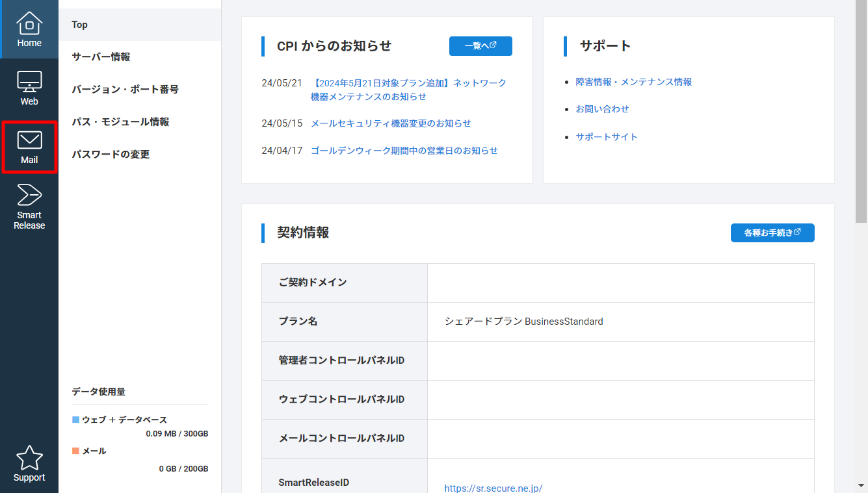
Task: Visit the サポートサイト link
Action: (607, 137)
